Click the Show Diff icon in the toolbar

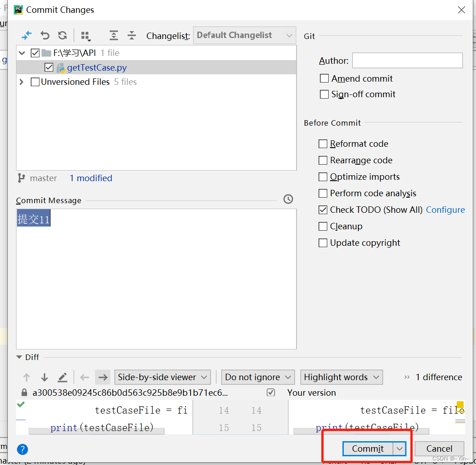(27, 35)
